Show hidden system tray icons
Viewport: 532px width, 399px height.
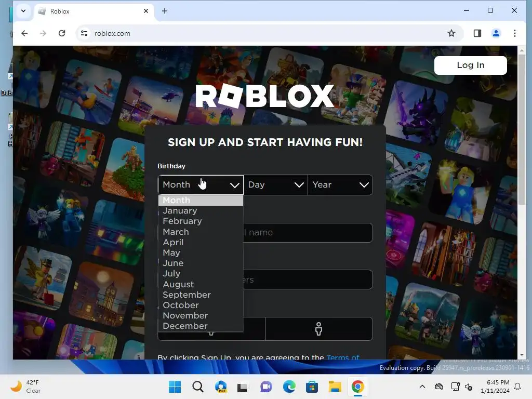[422, 387]
